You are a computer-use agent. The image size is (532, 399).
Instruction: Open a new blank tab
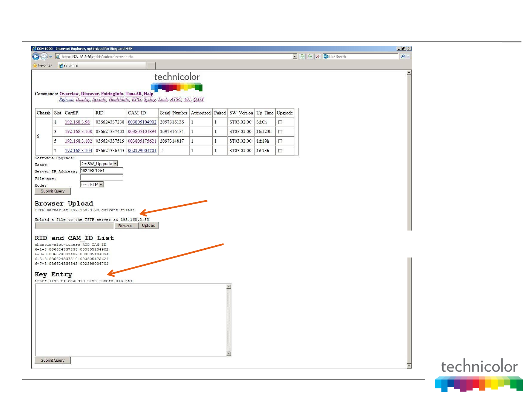click(x=151, y=66)
